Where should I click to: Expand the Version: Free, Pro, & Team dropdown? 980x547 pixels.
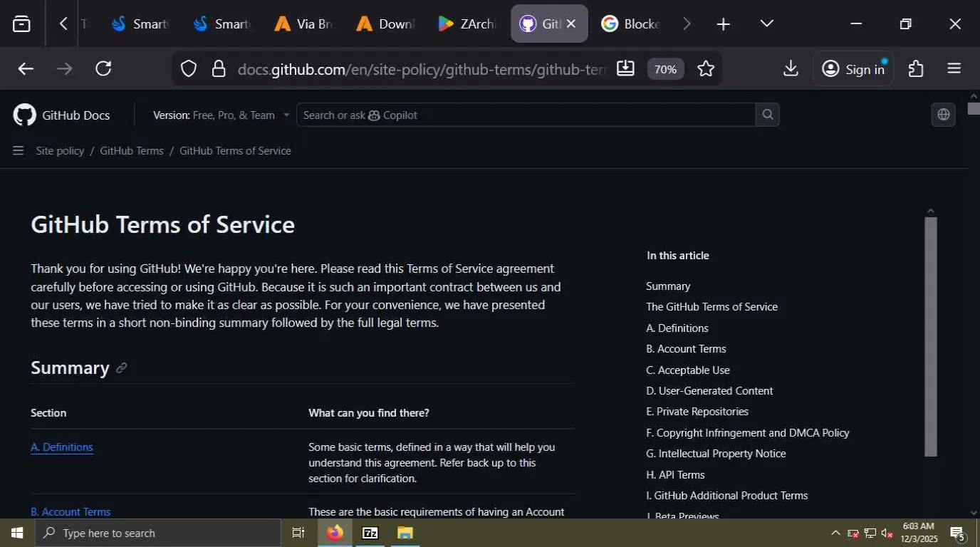221,115
